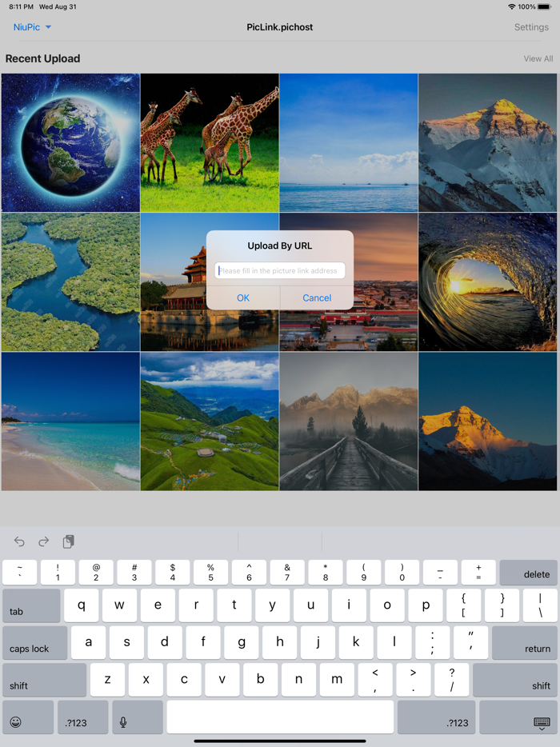
Task: Confirm the URL upload with OK
Action: point(243,298)
